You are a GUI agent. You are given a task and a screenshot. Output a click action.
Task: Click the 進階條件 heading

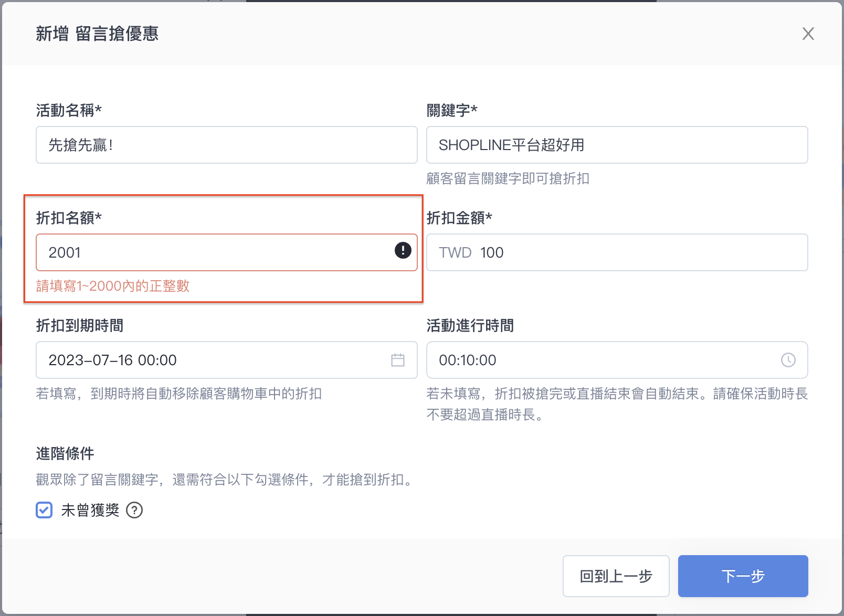point(65,453)
